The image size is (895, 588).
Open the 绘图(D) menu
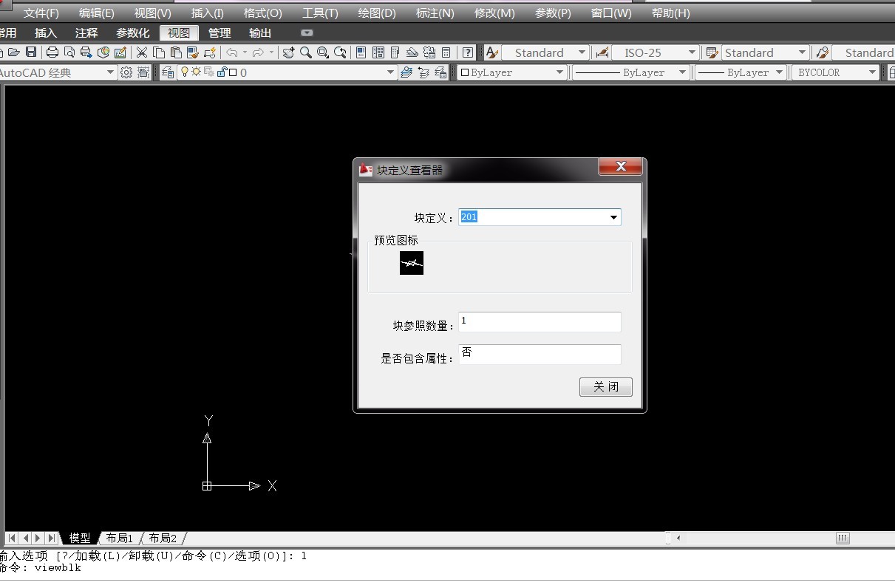click(377, 13)
